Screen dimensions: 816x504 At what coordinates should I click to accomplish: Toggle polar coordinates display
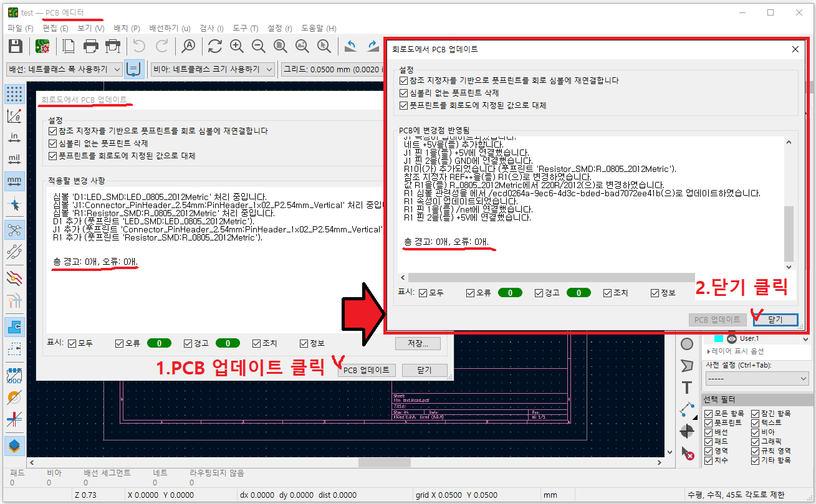click(x=14, y=116)
